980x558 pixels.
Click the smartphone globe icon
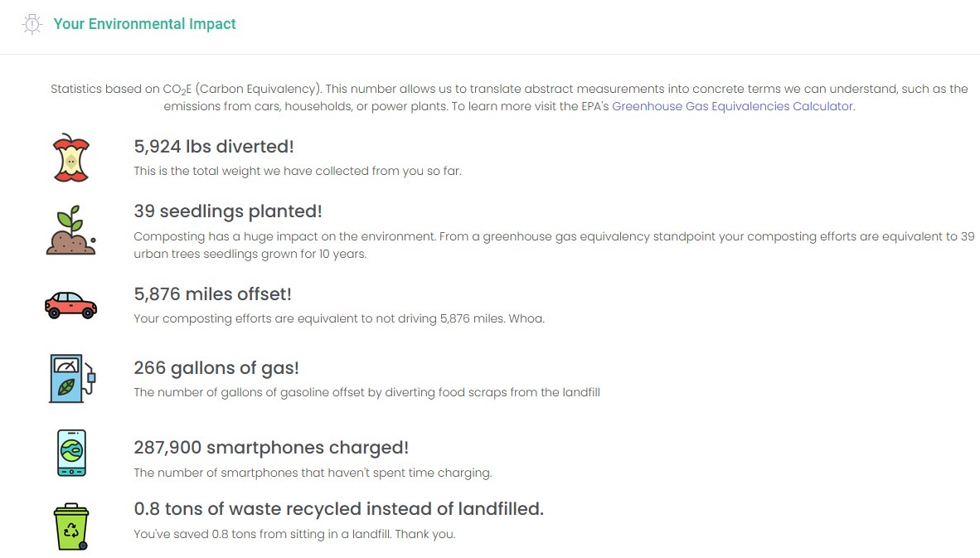[x=71, y=453]
